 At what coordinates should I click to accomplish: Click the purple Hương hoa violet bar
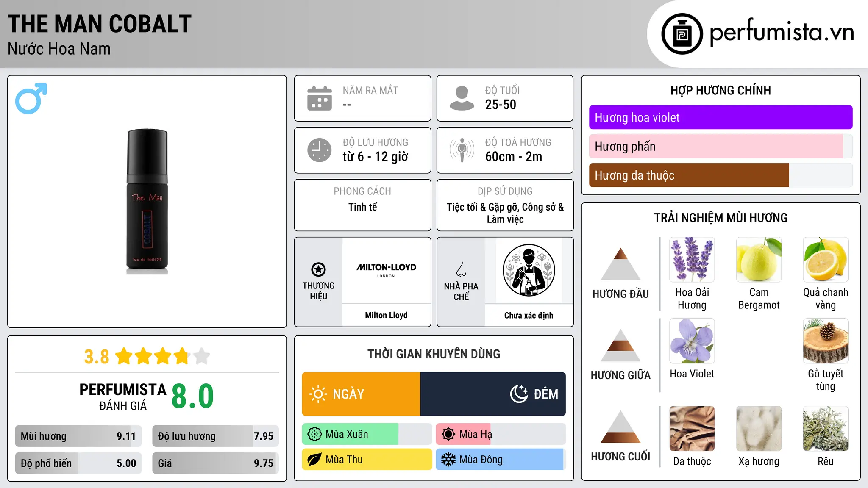pyautogui.click(x=721, y=117)
